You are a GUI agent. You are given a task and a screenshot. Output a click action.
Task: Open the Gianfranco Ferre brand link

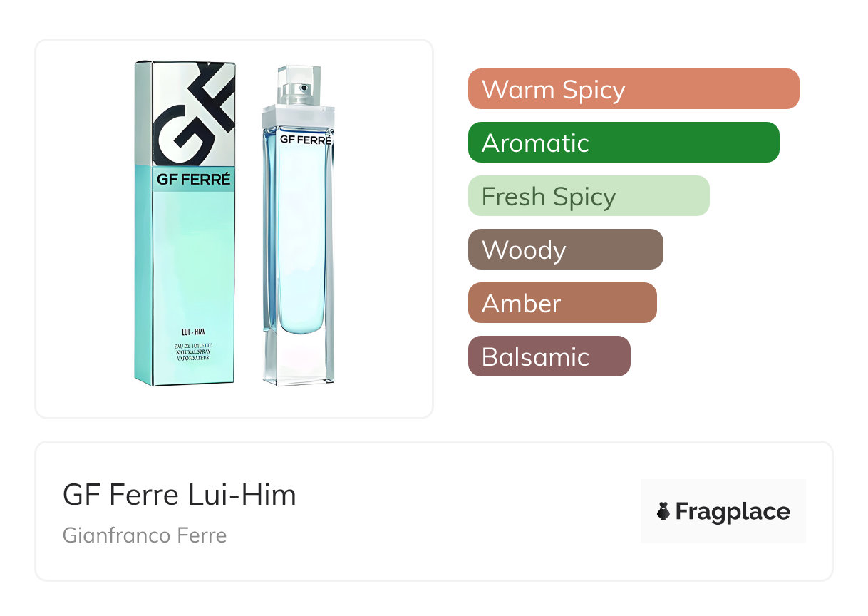pyautogui.click(x=145, y=535)
